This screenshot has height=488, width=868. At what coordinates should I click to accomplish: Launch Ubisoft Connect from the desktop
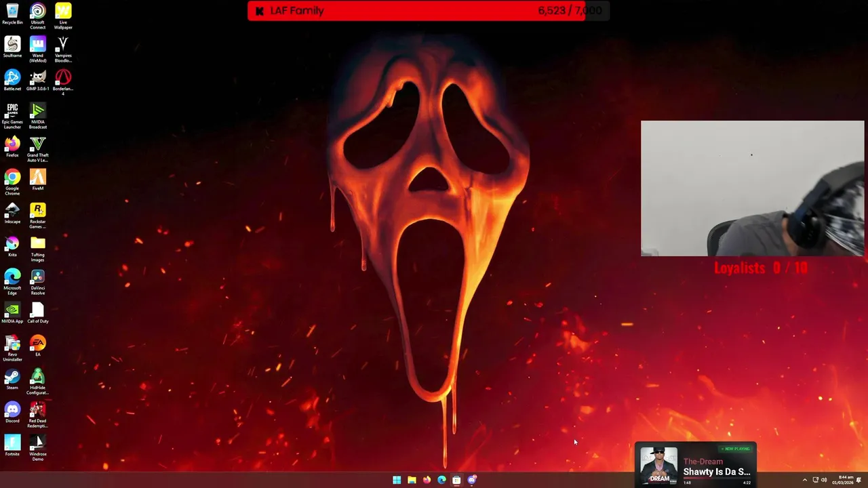38,16
